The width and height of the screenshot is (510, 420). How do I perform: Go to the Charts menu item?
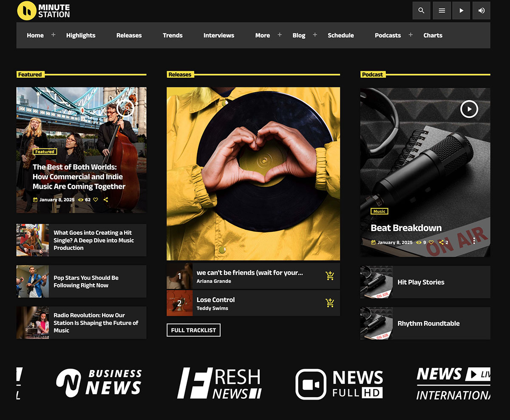433,36
